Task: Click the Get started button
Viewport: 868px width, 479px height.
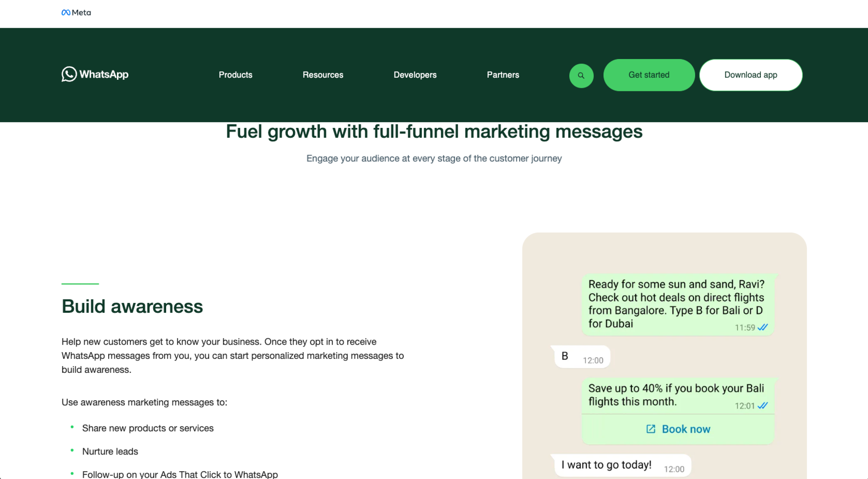Action: [x=649, y=75]
